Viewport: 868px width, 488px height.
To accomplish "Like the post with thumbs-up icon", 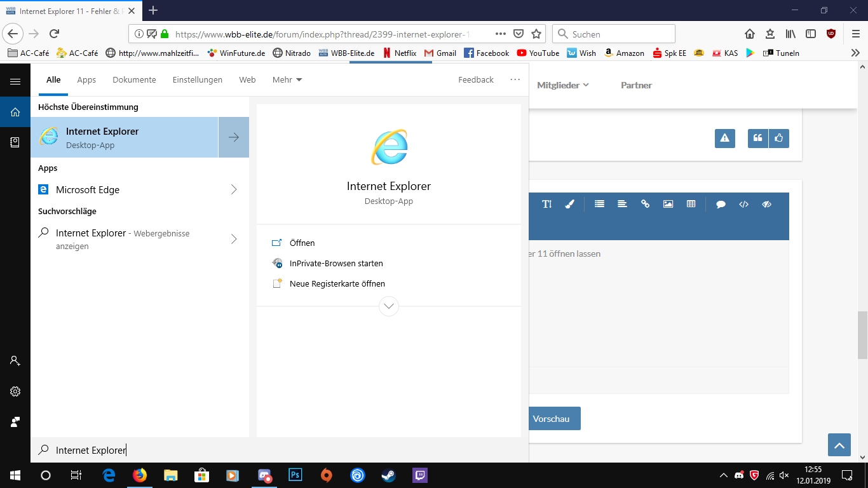I will [779, 138].
